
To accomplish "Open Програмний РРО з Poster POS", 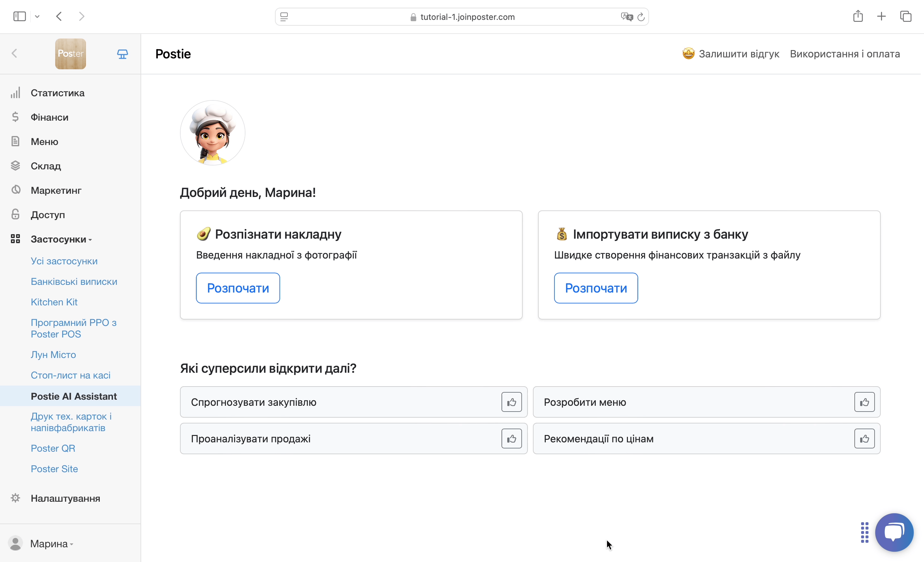I will pyautogui.click(x=74, y=328).
